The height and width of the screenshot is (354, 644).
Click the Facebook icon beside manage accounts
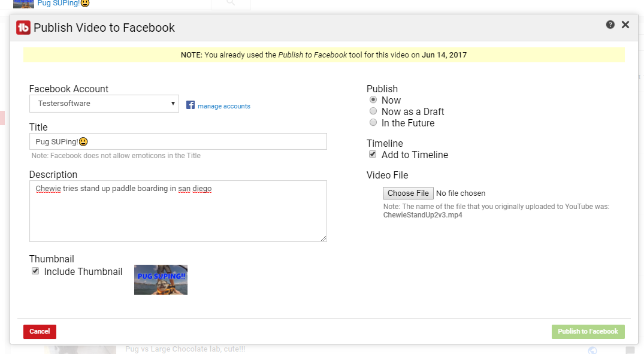tap(190, 104)
